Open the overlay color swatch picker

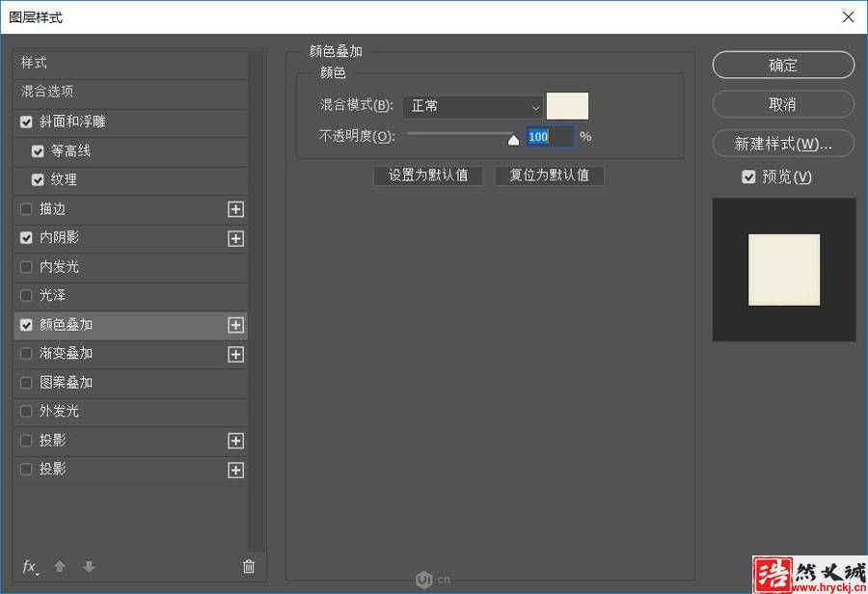567,106
